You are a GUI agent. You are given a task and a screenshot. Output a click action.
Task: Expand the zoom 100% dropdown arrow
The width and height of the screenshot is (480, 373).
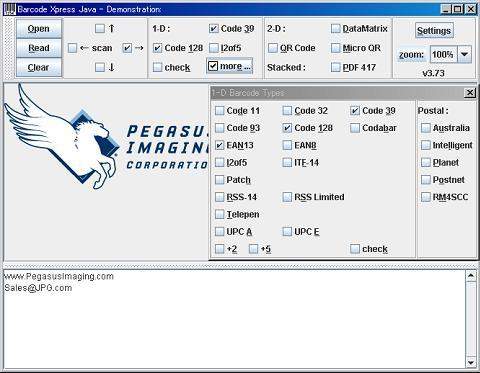(465, 54)
